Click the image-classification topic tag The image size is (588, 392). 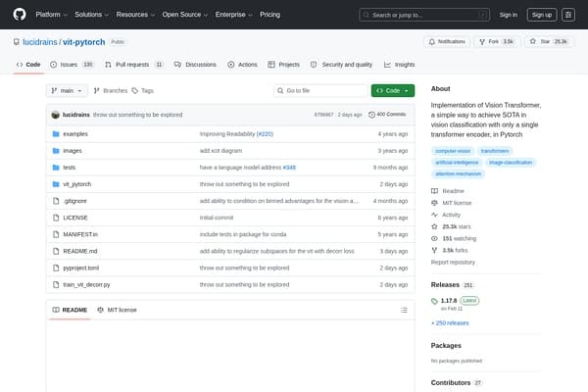[x=511, y=163]
